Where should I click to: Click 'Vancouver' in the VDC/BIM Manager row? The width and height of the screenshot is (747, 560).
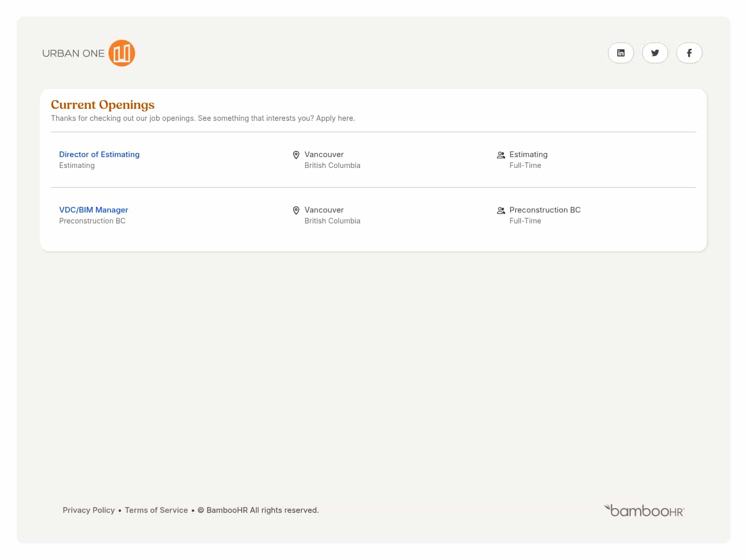tap(324, 210)
